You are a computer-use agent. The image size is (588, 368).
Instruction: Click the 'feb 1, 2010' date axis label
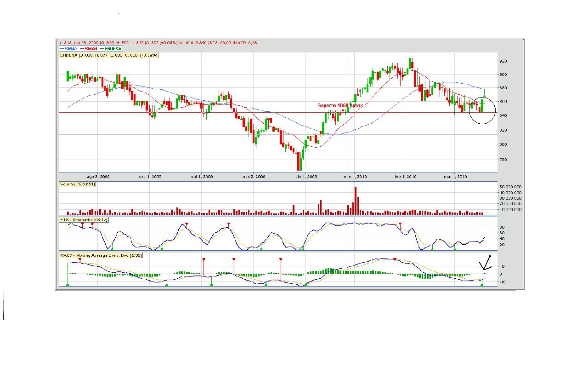pyautogui.click(x=405, y=177)
